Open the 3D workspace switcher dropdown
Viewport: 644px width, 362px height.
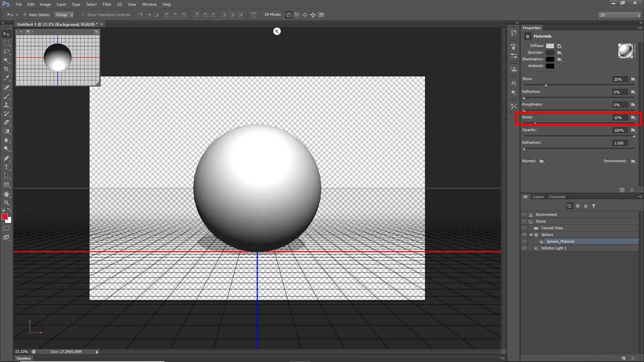click(619, 15)
